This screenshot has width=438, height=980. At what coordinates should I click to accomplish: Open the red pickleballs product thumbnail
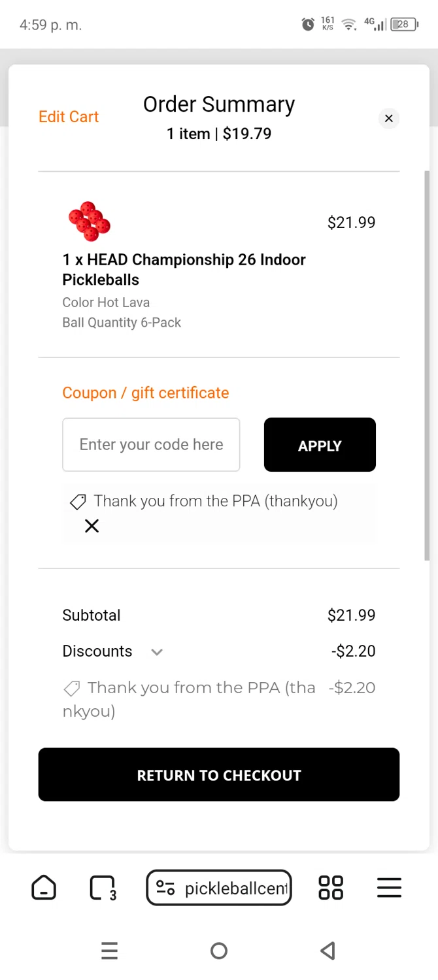[x=90, y=221]
